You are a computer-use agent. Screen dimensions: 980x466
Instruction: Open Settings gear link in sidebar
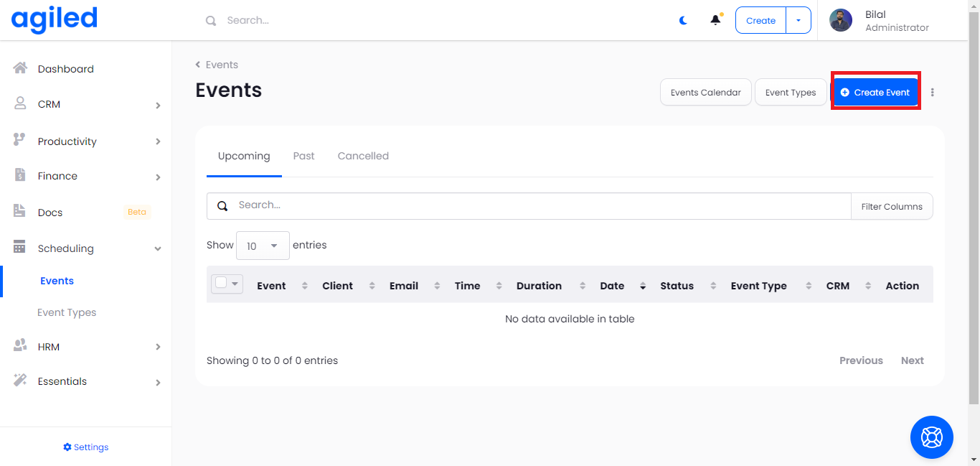(x=86, y=447)
